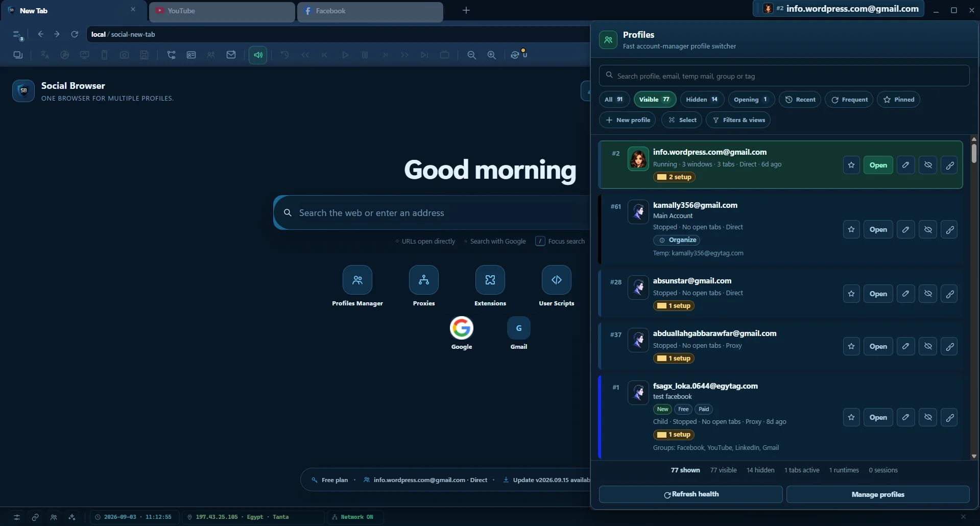Select the Frequent filter chip
980x526 pixels.
click(849, 100)
